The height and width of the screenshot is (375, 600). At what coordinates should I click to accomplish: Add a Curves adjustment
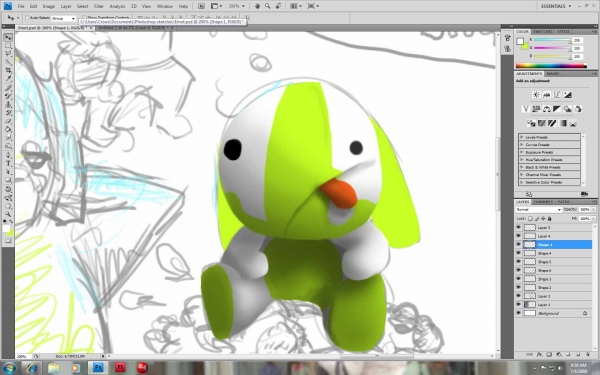pos(557,95)
